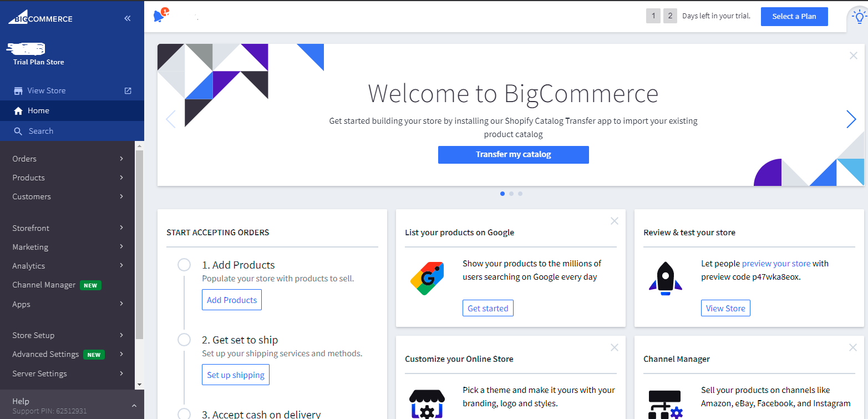868x419 pixels.
Task: Open Channel Manager in the sidebar
Action: pyautogui.click(x=44, y=285)
